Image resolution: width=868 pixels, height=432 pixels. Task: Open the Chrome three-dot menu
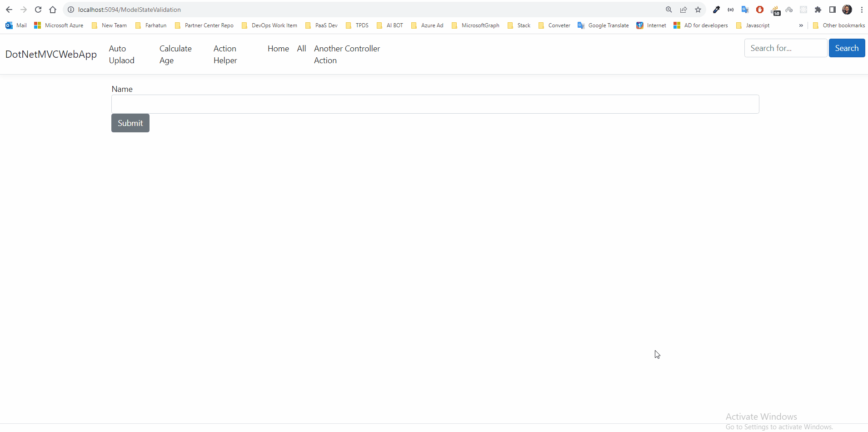point(861,10)
